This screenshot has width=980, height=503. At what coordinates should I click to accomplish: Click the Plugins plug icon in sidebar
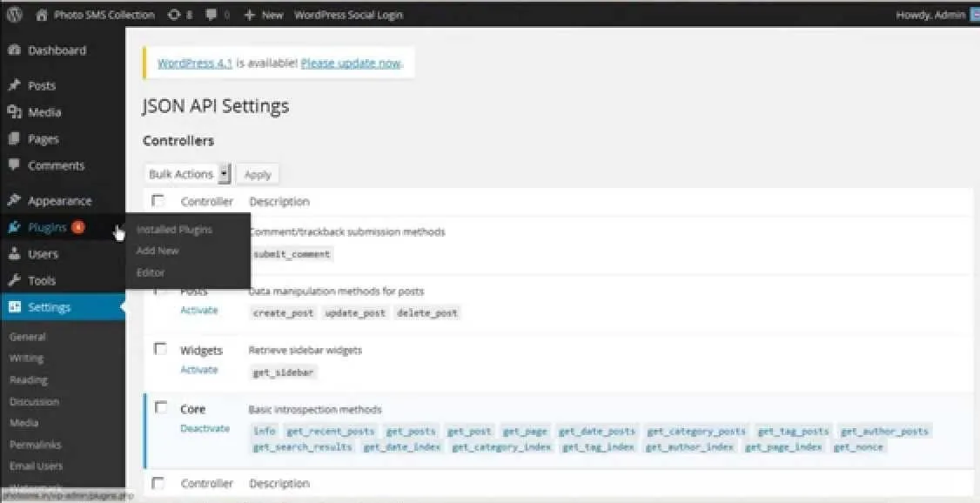pyautogui.click(x=15, y=227)
